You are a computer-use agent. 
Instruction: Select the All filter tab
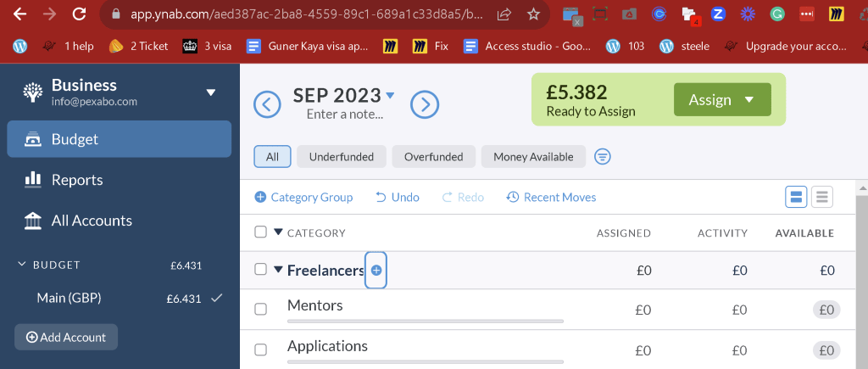272,157
